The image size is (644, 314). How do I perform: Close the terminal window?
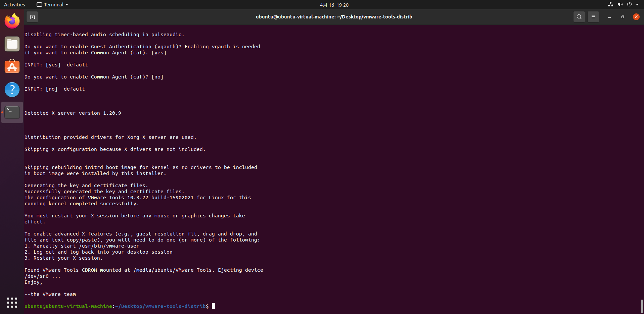point(636,17)
